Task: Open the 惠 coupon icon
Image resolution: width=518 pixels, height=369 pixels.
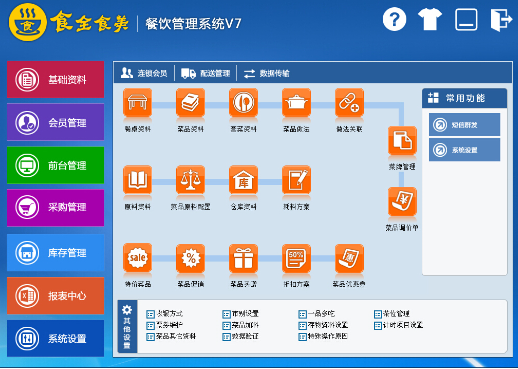Action: [x=349, y=258]
